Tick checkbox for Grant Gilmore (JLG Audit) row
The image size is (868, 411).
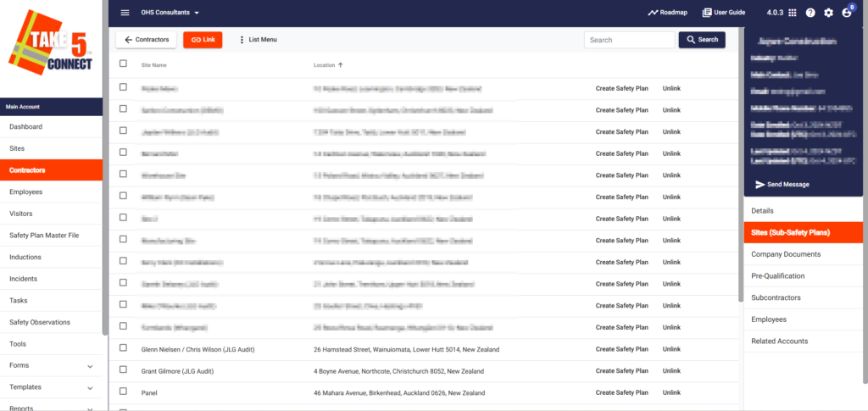123,369
